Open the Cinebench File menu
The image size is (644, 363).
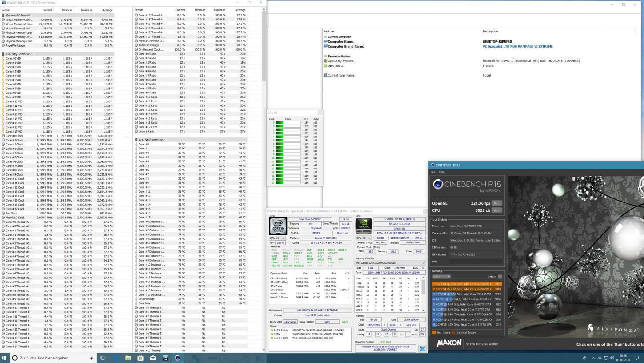click(433, 172)
